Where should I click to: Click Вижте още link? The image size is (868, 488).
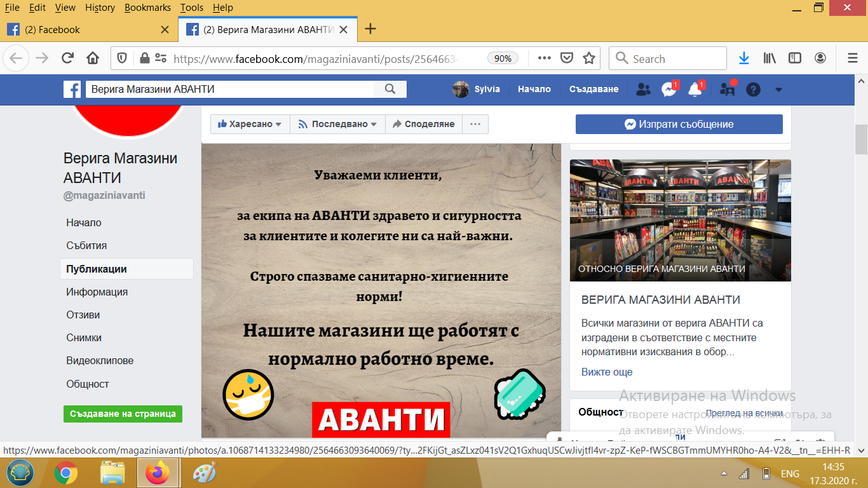(x=607, y=372)
